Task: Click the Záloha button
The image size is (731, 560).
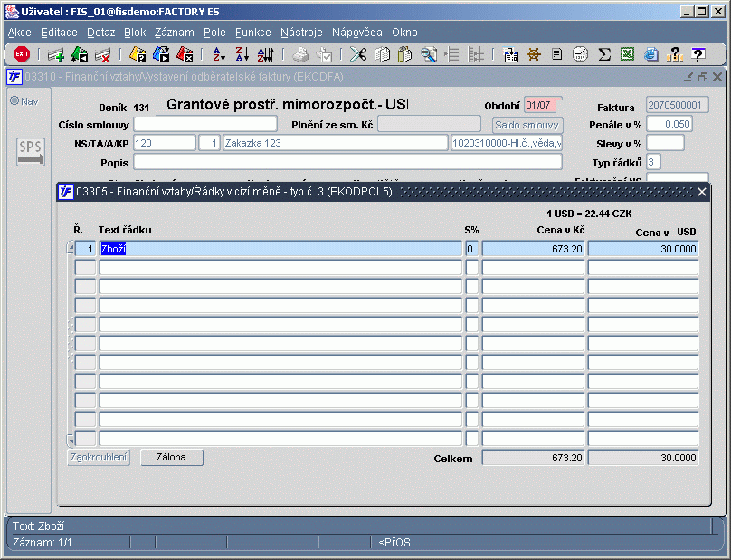Action: tap(172, 458)
